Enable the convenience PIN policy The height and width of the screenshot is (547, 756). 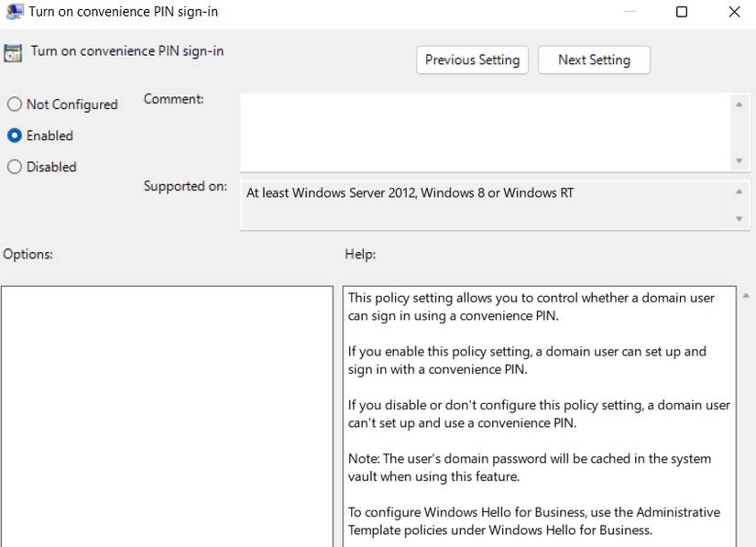pos(14,135)
